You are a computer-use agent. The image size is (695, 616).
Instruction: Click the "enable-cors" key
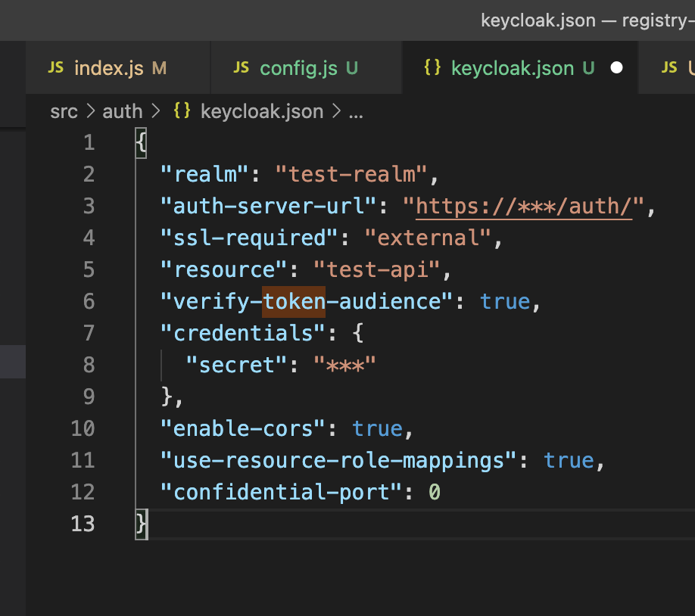(x=243, y=429)
